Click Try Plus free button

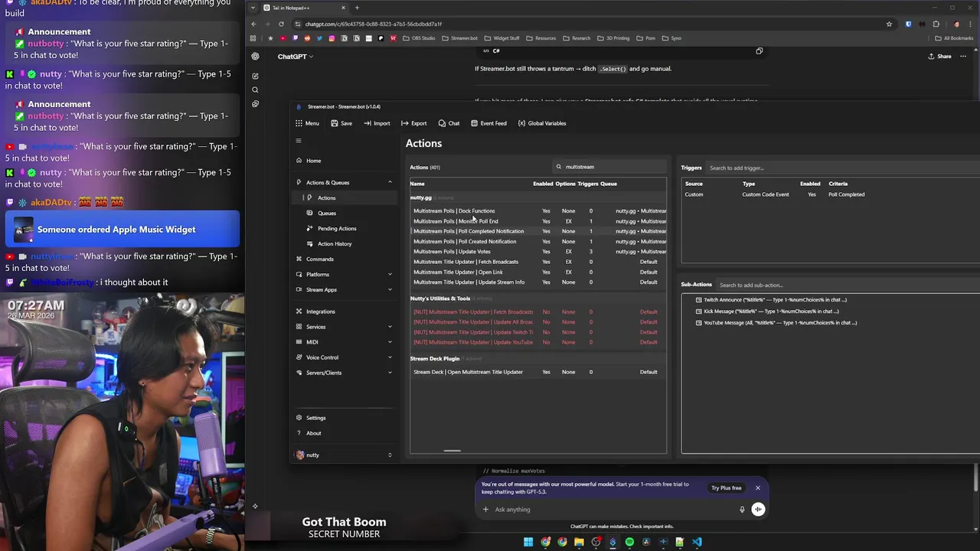726,488
